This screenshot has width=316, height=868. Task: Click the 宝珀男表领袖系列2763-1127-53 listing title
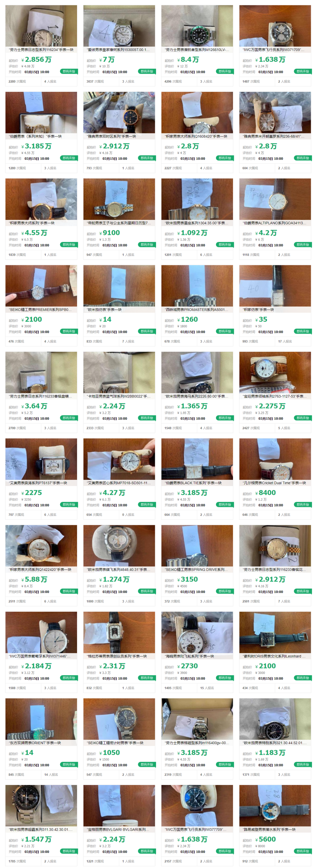275,396
